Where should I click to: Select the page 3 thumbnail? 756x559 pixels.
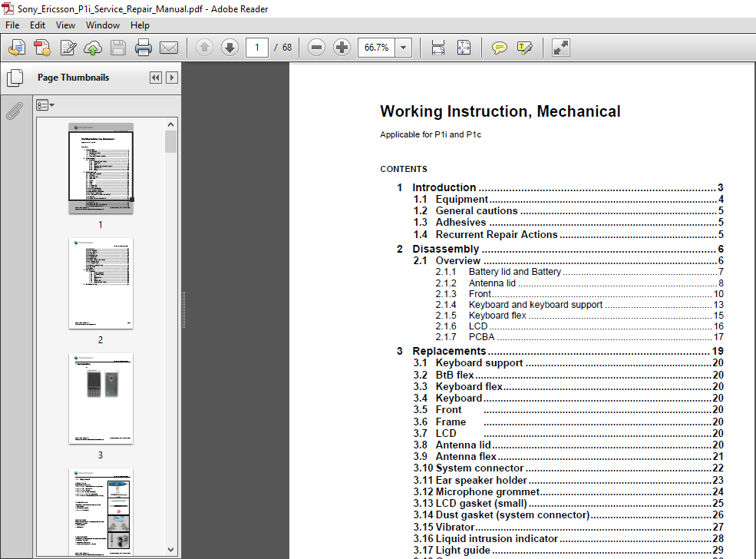click(101, 399)
